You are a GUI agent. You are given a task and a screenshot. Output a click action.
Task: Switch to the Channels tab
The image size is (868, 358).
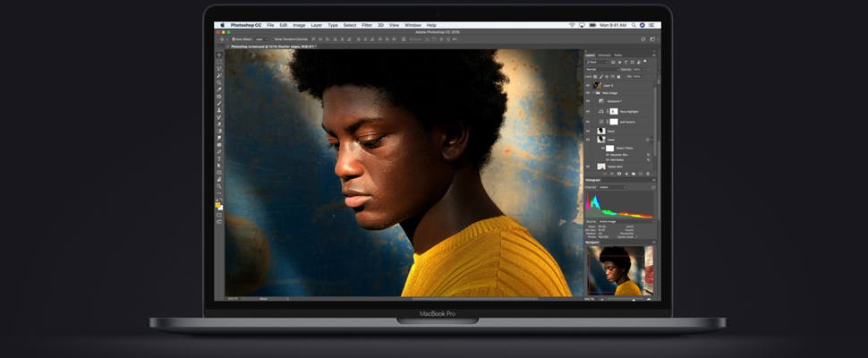click(604, 55)
